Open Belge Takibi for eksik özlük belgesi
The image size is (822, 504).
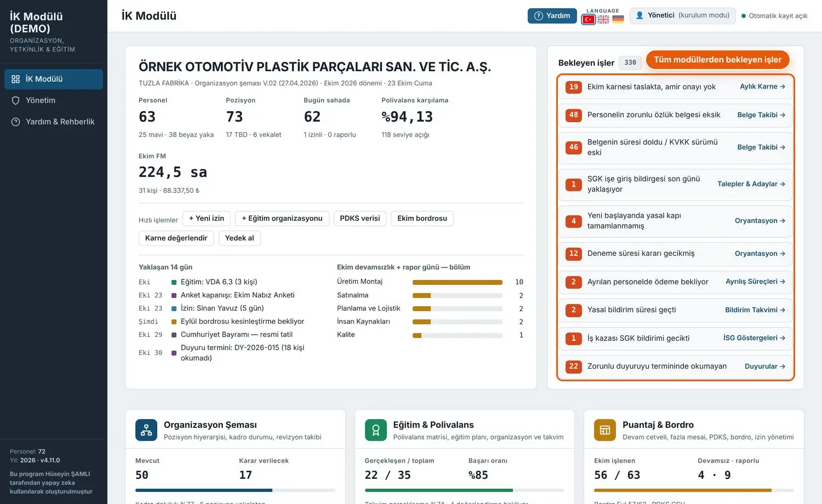pos(761,115)
